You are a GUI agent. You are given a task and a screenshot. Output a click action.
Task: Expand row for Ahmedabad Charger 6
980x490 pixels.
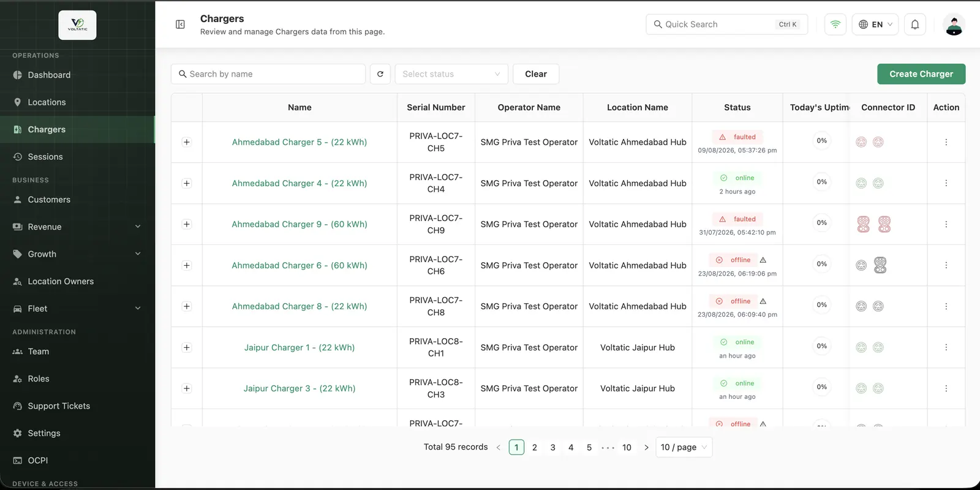(187, 265)
